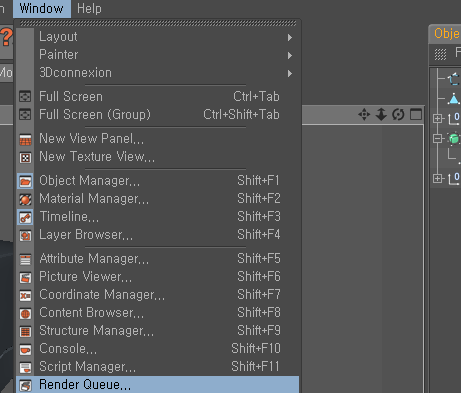Choose New Texture View entry

coord(158,157)
